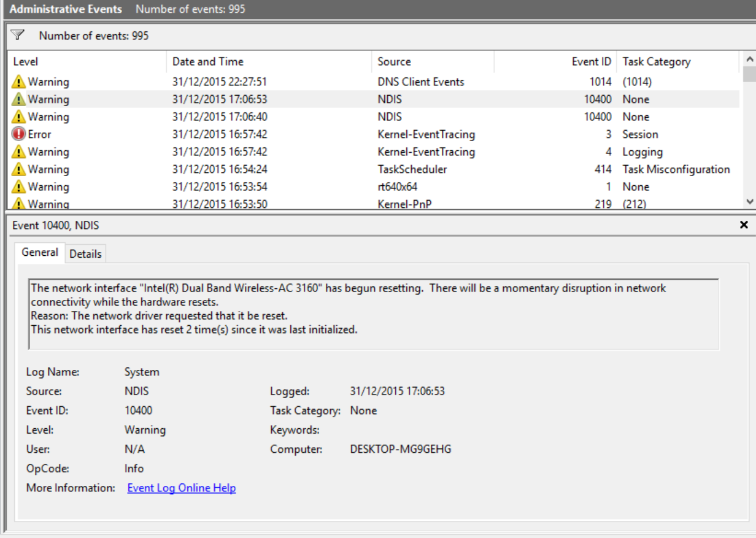
Task: Sort by the Event ID column header
Action: 555,61
